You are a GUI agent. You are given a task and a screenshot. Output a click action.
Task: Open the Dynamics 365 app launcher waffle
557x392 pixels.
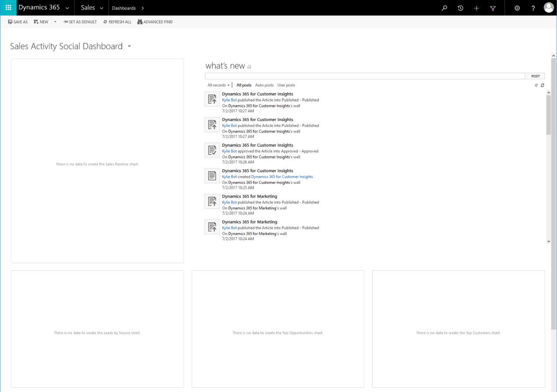coord(8,7)
